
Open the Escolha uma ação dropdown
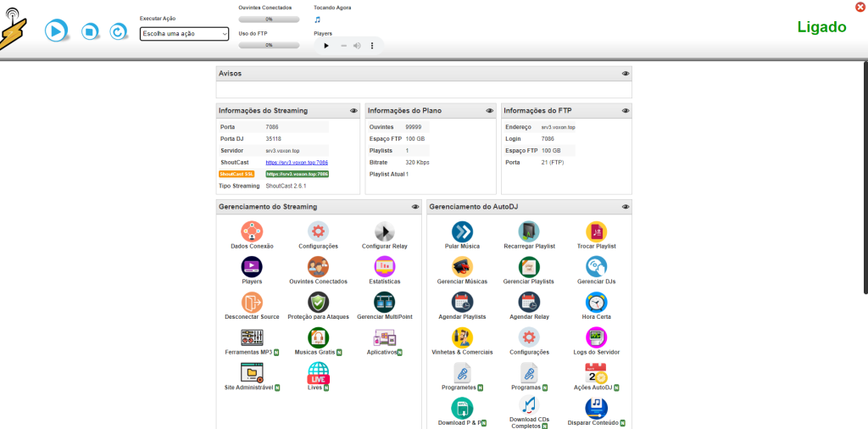tap(184, 34)
